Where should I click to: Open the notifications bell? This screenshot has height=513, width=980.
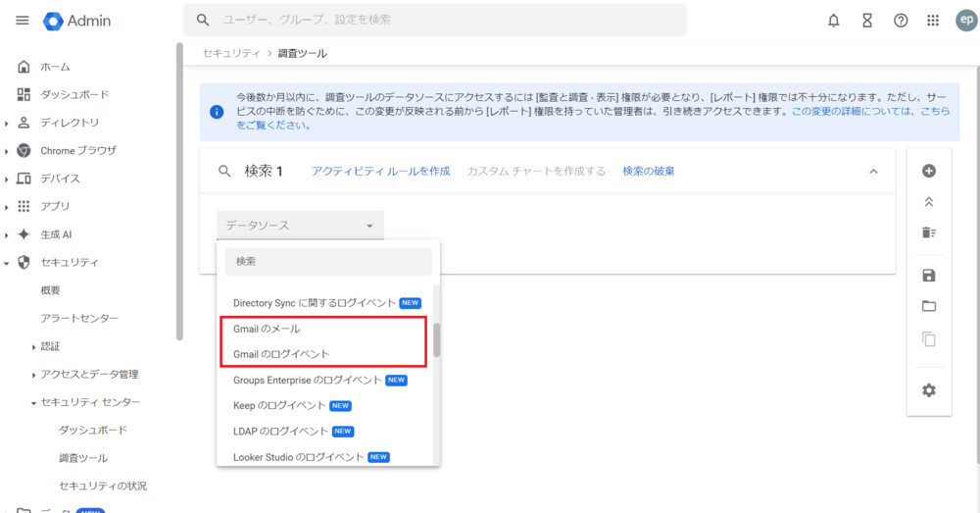tap(834, 21)
